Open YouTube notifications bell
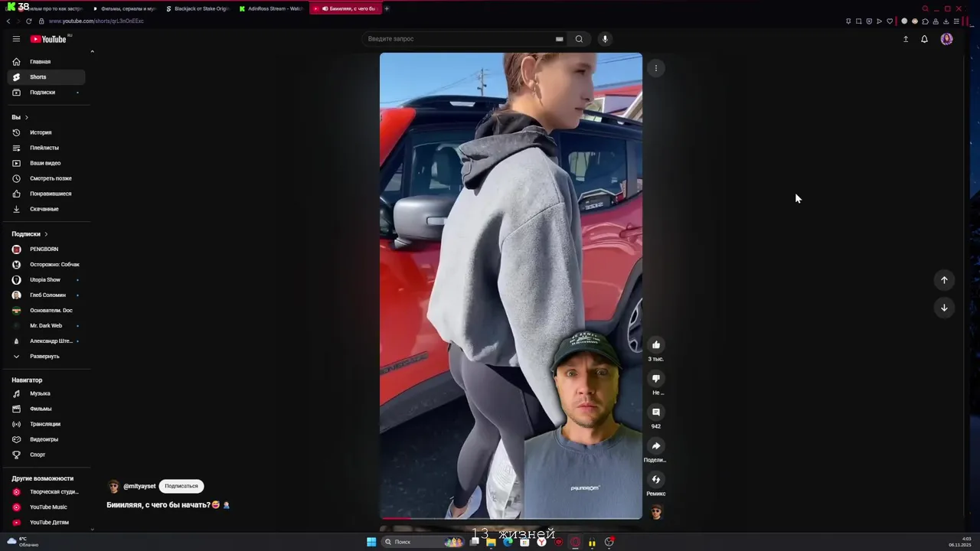This screenshot has height=551, width=980. (924, 39)
